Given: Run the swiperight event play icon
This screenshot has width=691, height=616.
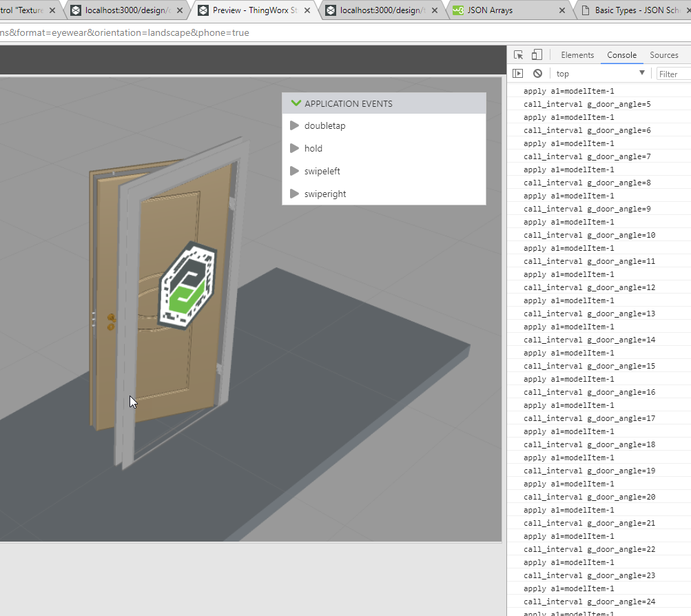Looking at the screenshot, I should [295, 194].
